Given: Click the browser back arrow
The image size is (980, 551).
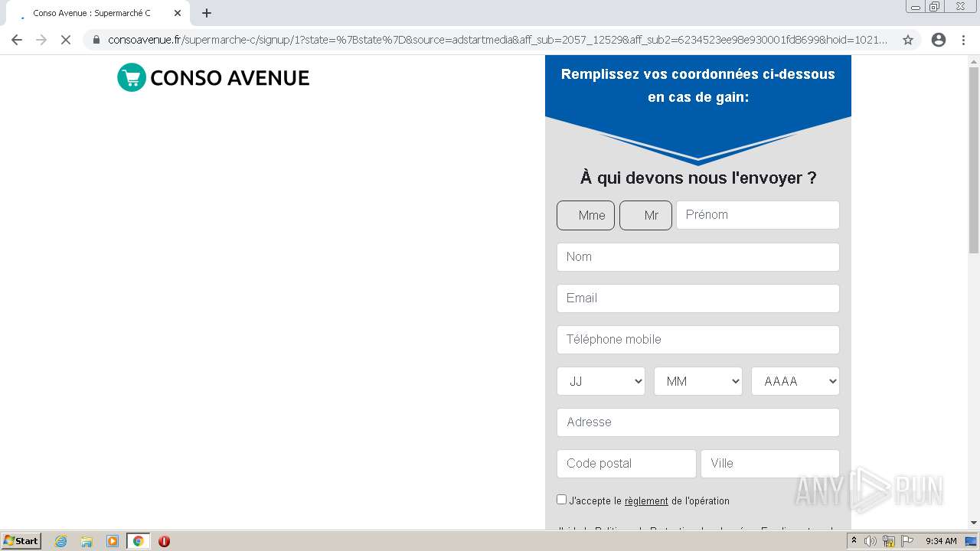Looking at the screenshot, I should tap(17, 40).
